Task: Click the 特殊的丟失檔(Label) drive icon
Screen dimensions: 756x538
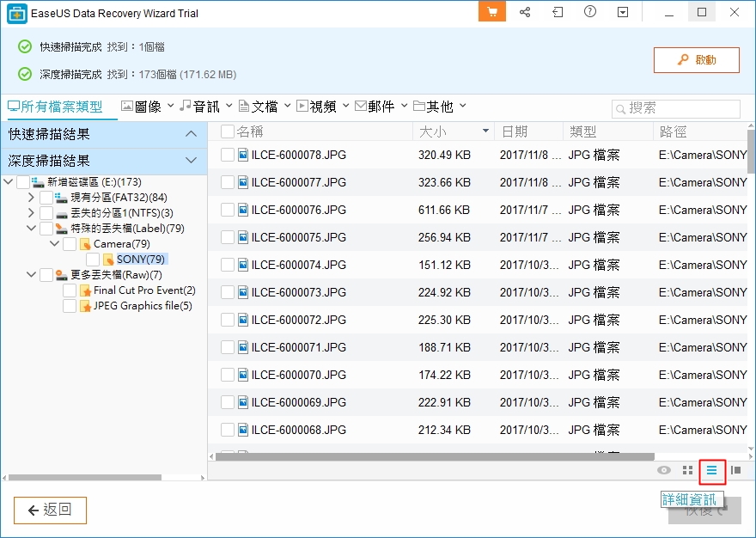Action: coord(61,229)
